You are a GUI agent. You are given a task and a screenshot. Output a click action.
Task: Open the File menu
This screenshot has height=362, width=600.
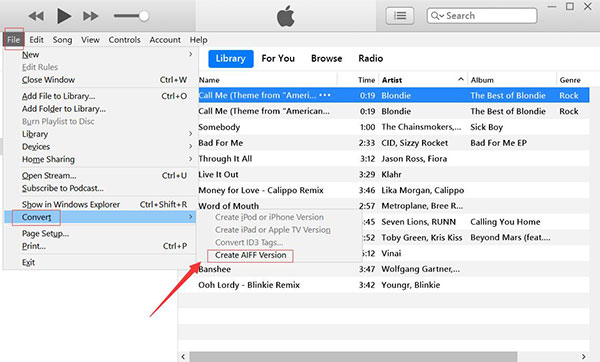[x=13, y=39]
